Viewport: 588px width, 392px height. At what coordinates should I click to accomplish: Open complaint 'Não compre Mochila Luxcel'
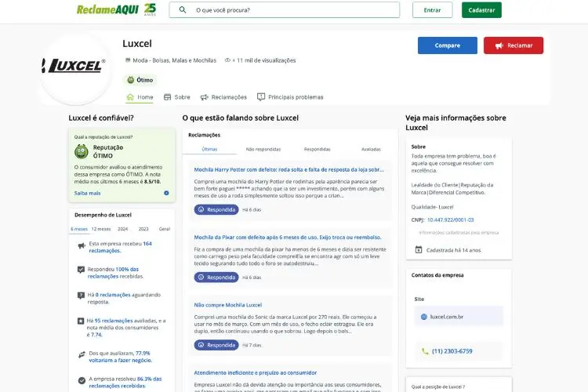coord(227,305)
